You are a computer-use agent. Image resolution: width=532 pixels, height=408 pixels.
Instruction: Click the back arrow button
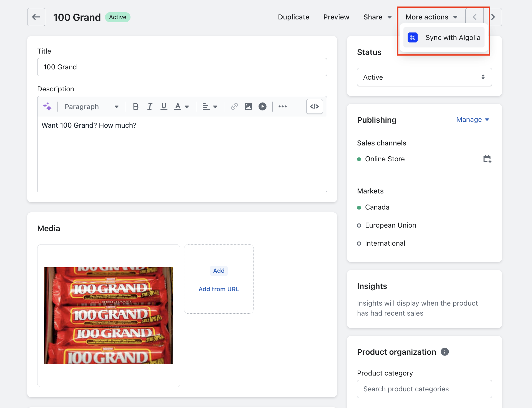point(36,17)
